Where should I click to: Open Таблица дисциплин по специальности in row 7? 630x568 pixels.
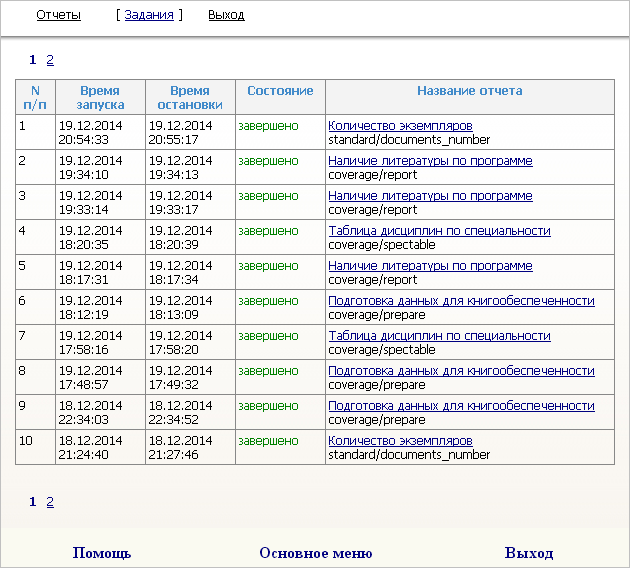click(x=439, y=336)
